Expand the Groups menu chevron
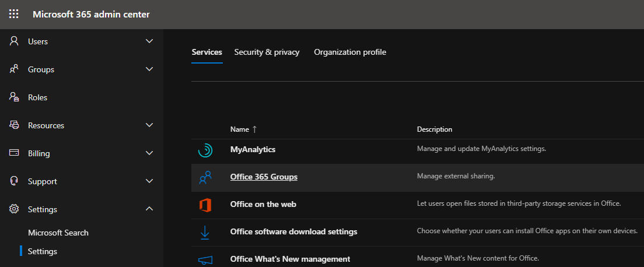Viewport: 644px width, 267px height. point(149,69)
